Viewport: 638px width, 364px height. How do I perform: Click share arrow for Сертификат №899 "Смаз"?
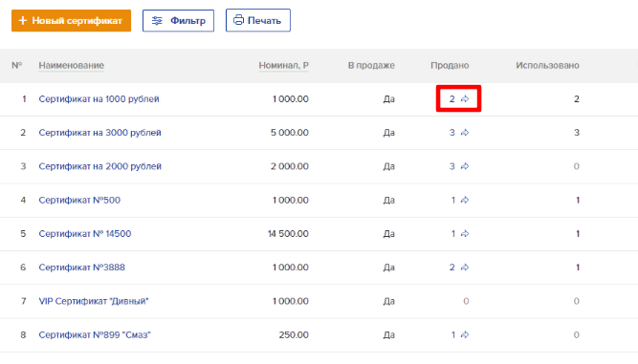coord(465,334)
